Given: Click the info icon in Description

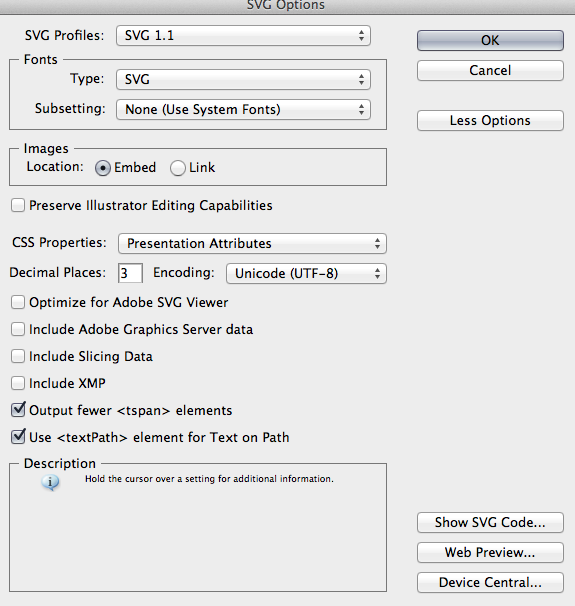Looking at the screenshot, I should pos(50,482).
